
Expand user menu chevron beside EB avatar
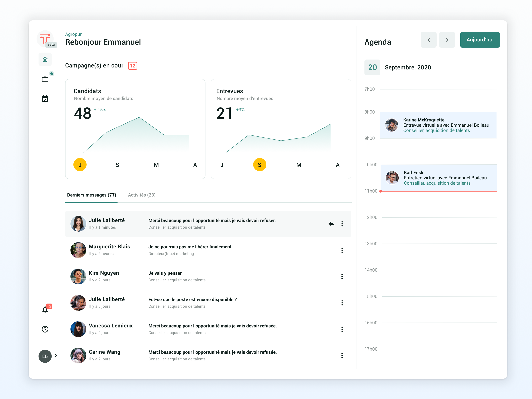pyautogui.click(x=56, y=355)
